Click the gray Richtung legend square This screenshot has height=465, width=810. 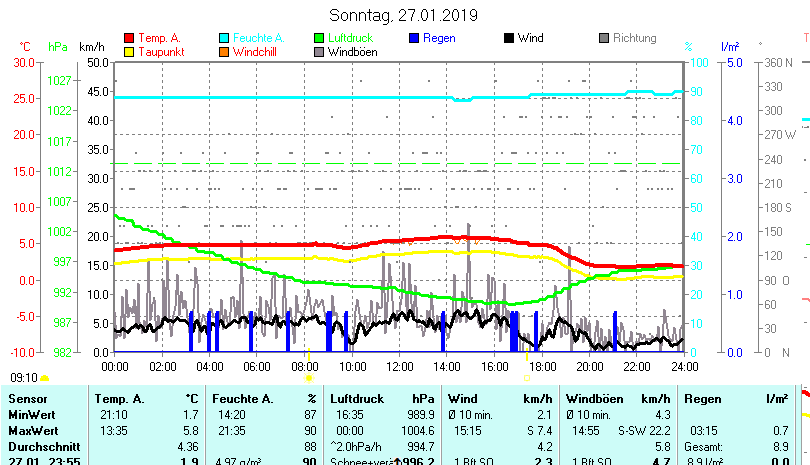604,38
